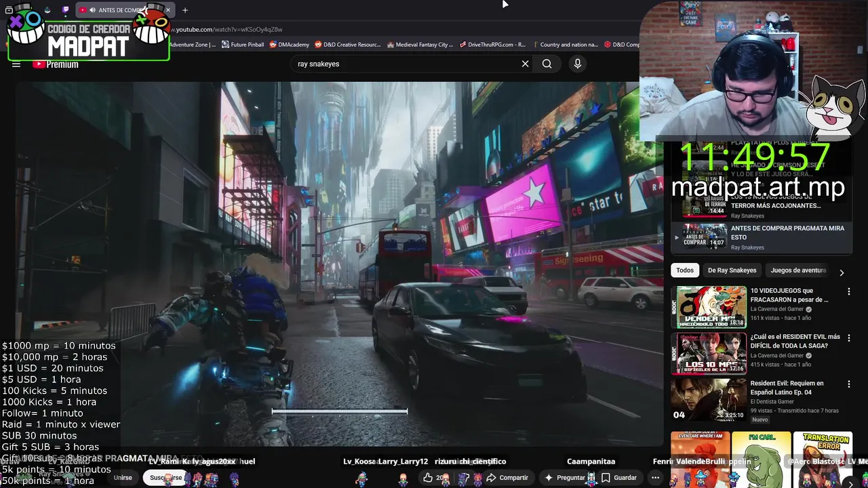Open the D&D Creative Resourc... bookmark
The image size is (868, 488).
(x=348, y=45)
